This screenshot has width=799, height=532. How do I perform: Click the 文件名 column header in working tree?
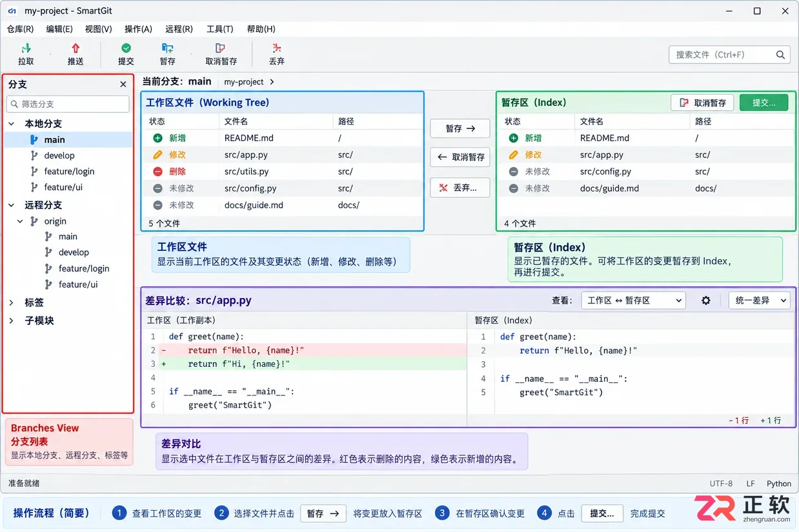tap(236, 121)
